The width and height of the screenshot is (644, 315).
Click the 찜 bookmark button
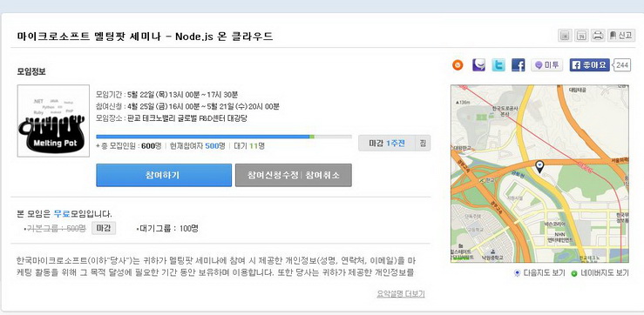pyautogui.click(x=423, y=144)
